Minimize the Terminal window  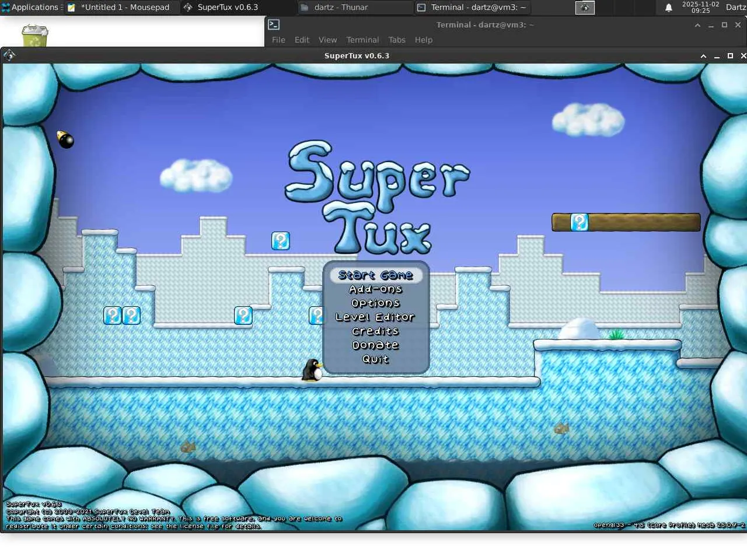click(711, 25)
